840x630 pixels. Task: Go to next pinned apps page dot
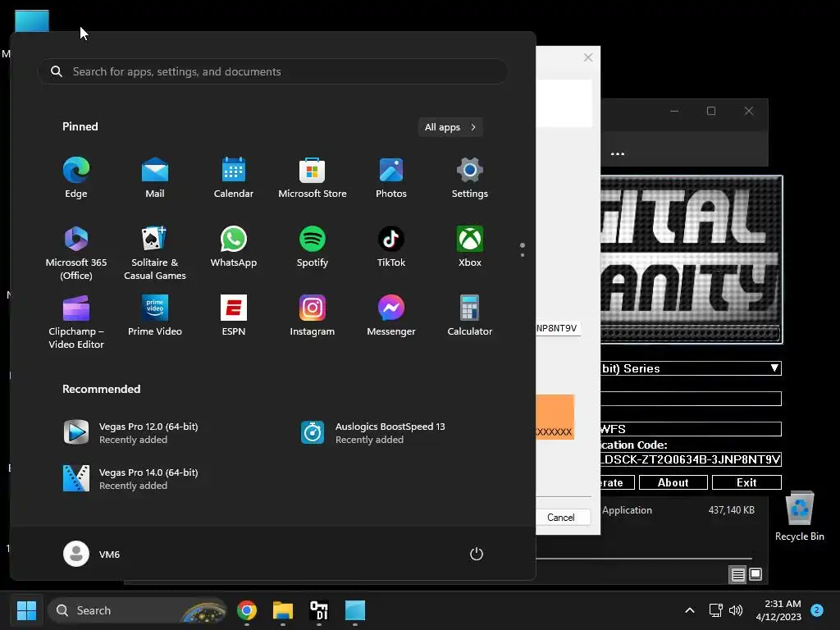[523, 255]
